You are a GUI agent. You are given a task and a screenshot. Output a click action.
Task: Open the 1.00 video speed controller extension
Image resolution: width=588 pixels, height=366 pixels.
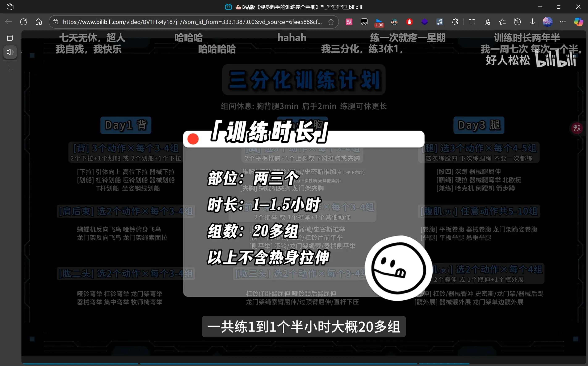379,22
